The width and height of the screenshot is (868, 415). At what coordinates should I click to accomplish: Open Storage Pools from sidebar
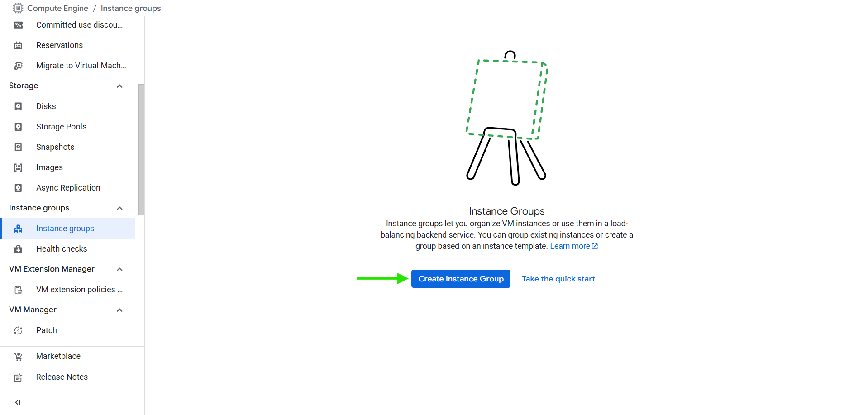(61, 127)
